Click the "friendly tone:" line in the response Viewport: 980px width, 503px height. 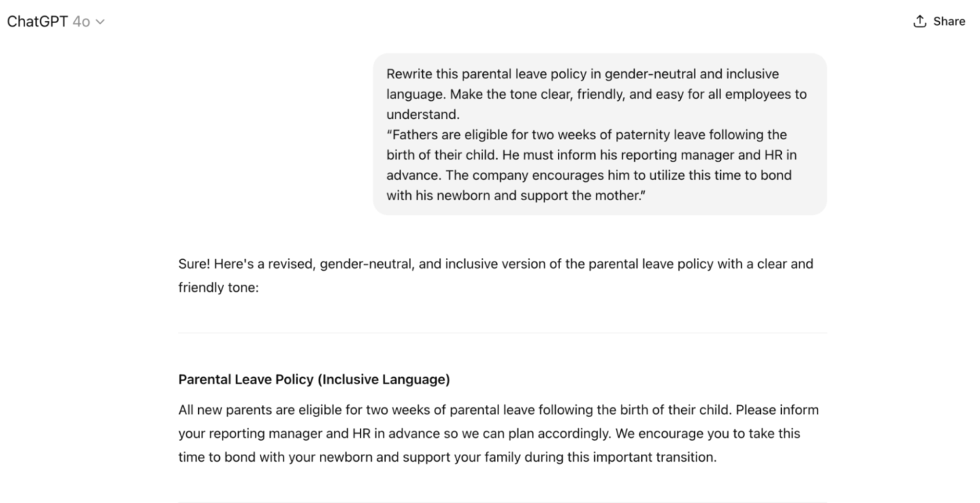[218, 288]
